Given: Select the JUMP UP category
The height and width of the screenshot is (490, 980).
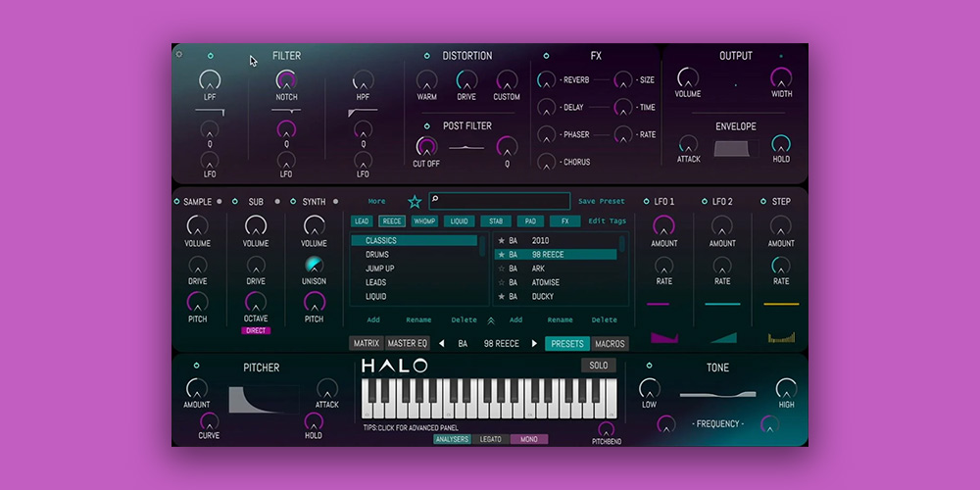Looking at the screenshot, I should [x=415, y=269].
